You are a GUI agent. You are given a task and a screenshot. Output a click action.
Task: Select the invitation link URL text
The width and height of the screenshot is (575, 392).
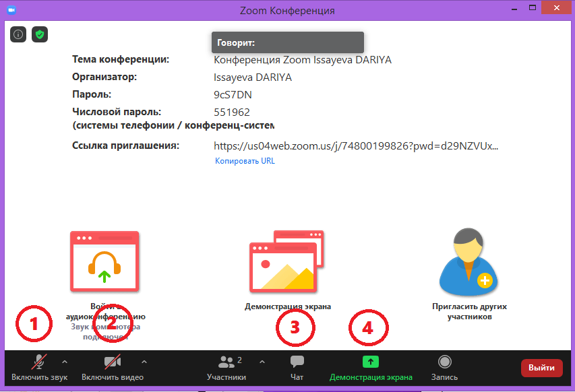356,146
